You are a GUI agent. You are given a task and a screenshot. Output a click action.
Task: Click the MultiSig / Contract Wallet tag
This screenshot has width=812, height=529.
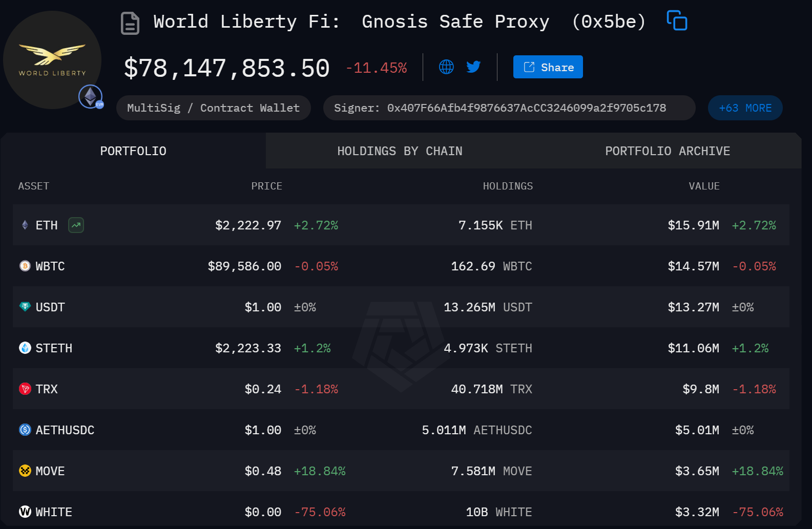click(x=213, y=108)
